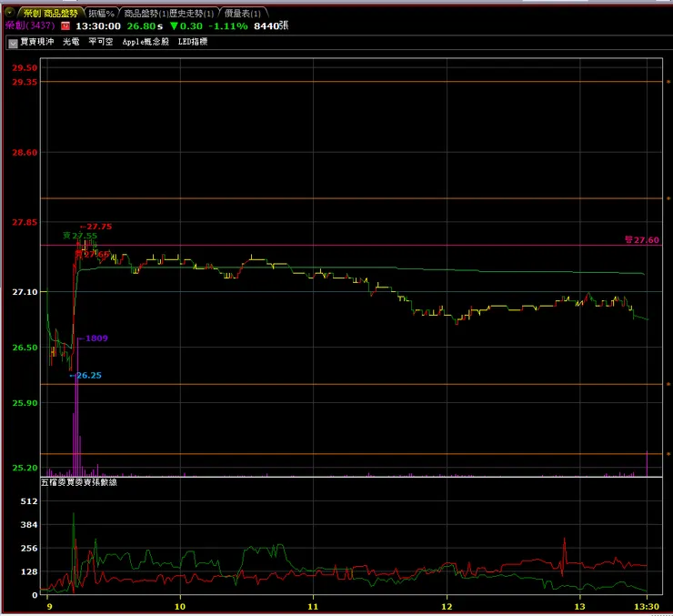The width and height of the screenshot is (673, 616).
Task: Click the 29.35 price axis label
Action: 25,82
